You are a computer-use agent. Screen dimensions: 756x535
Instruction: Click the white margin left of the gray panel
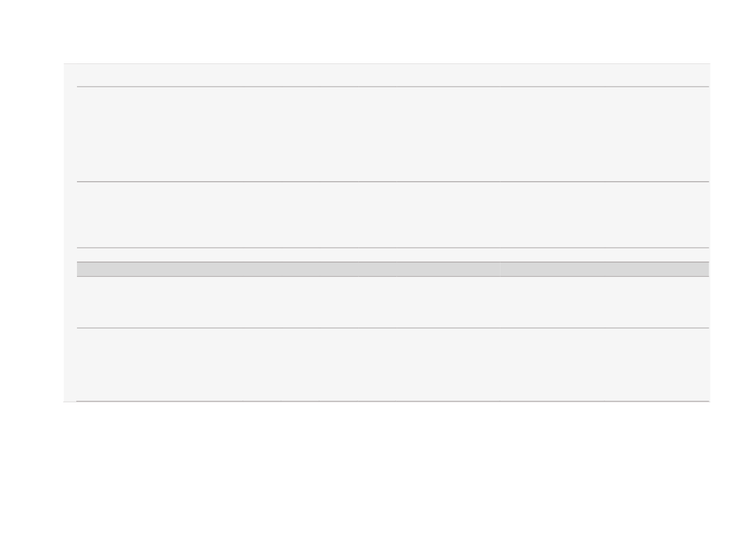click(31, 232)
